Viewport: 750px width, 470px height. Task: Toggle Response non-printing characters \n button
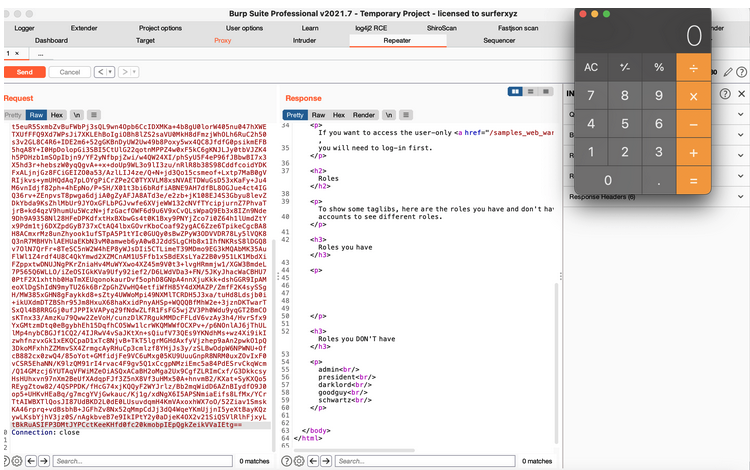coord(389,115)
